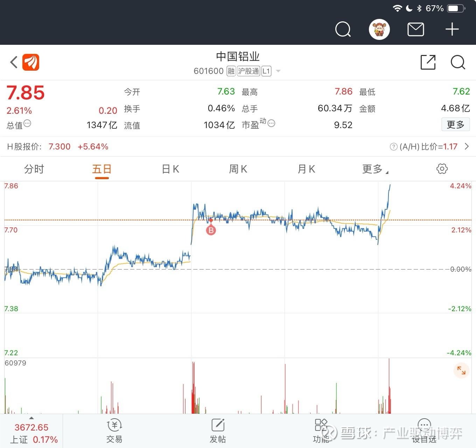Tap the stock code 601600

pyautogui.click(x=209, y=71)
